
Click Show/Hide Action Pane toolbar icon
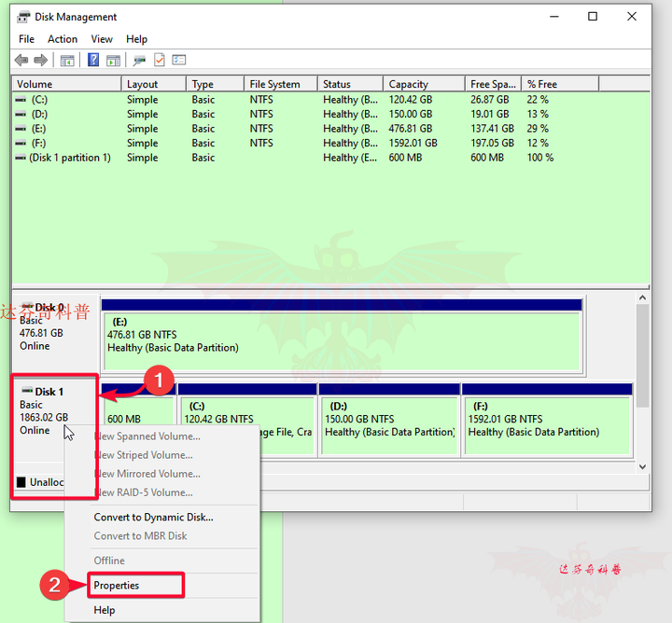(114, 61)
